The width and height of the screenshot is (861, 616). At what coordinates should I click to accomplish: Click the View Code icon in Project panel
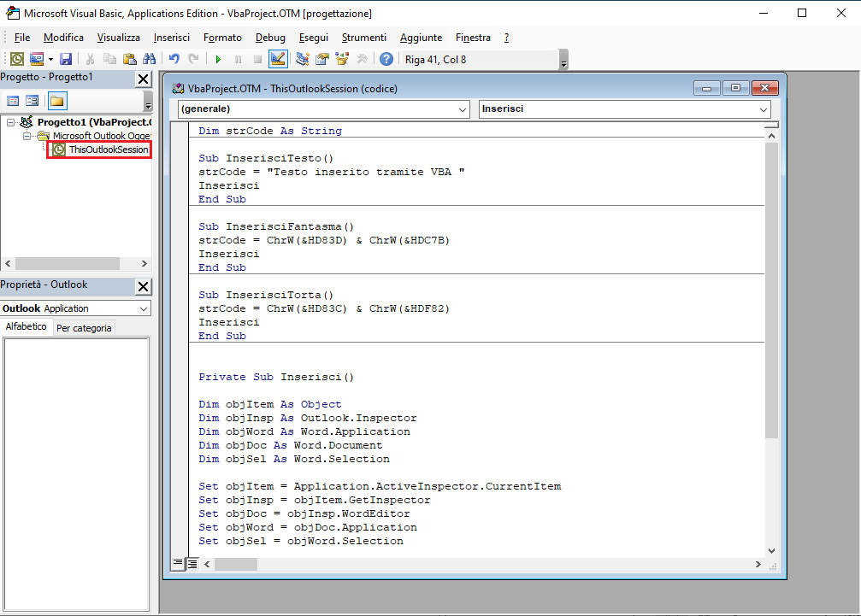coord(13,101)
